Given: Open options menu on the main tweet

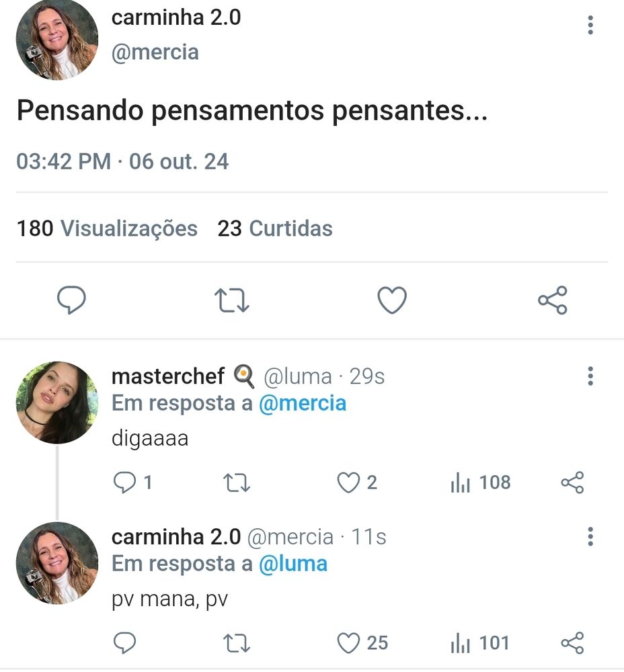Looking at the screenshot, I should pos(590,26).
